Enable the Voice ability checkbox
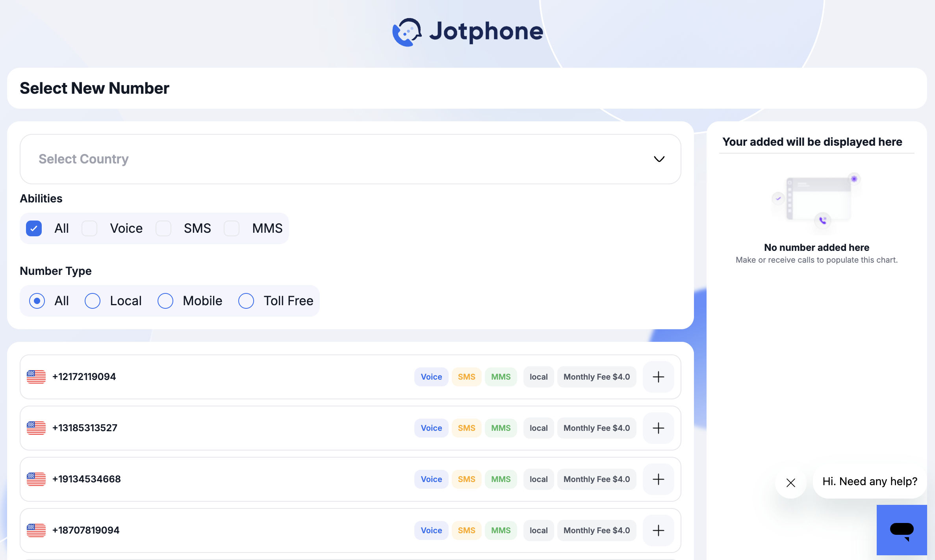The height and width of the screenshot is (560, 935). point(89,228)
